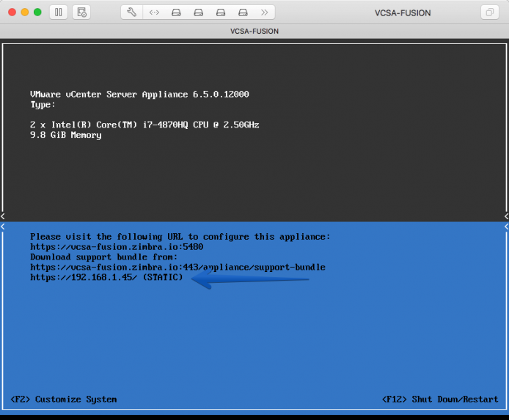Click 'Download support bundle from:' line
This screenshot has width=509, height=420.
pyautogui.click(x=104, y=257)
